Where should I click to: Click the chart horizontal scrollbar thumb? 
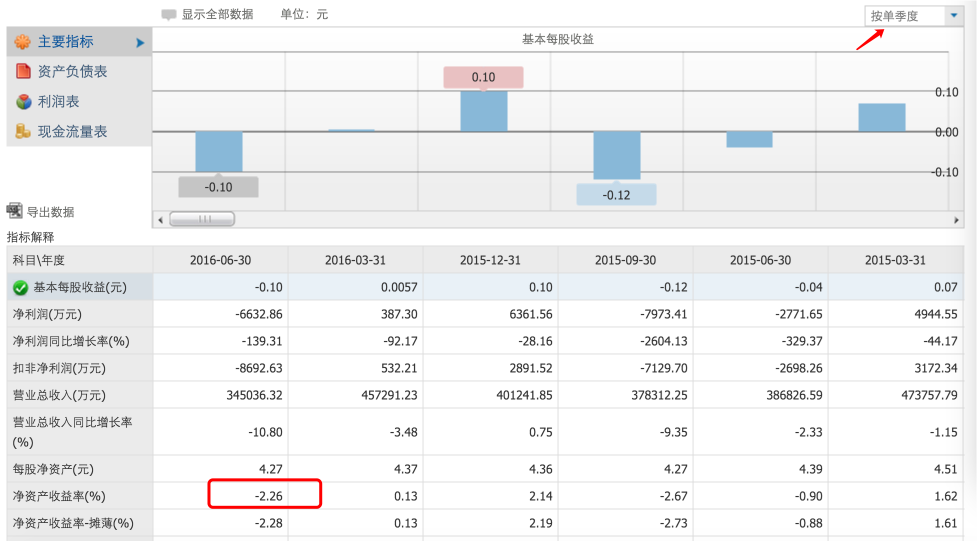coord(202,219)
